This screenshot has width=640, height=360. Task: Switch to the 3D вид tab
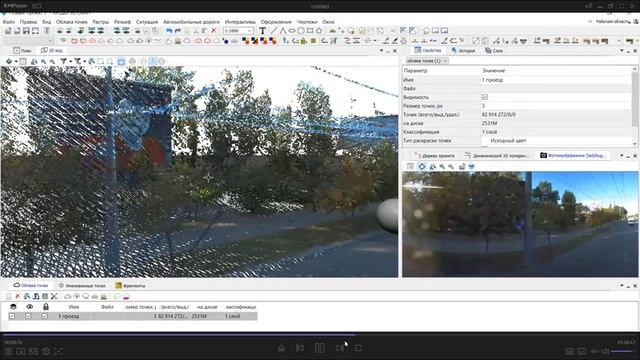tap(52, 50)
